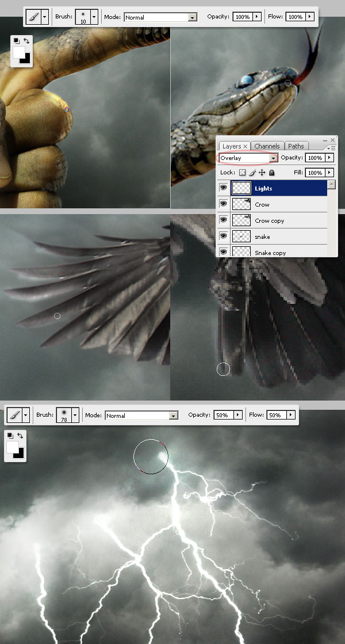Click lock position move icon
Viewport: 345px width, 644px height.
[262, 173]
